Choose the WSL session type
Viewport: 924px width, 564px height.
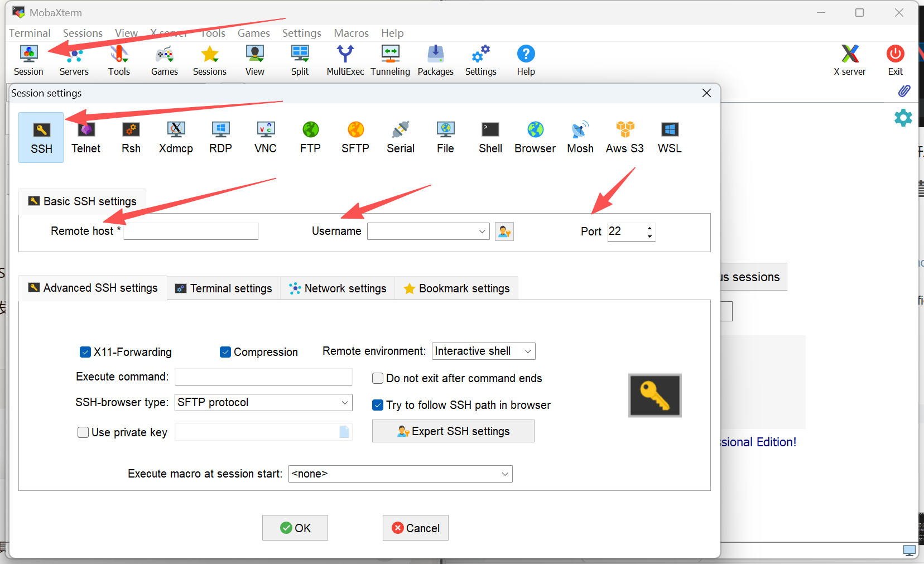click(x=670, y=138)
